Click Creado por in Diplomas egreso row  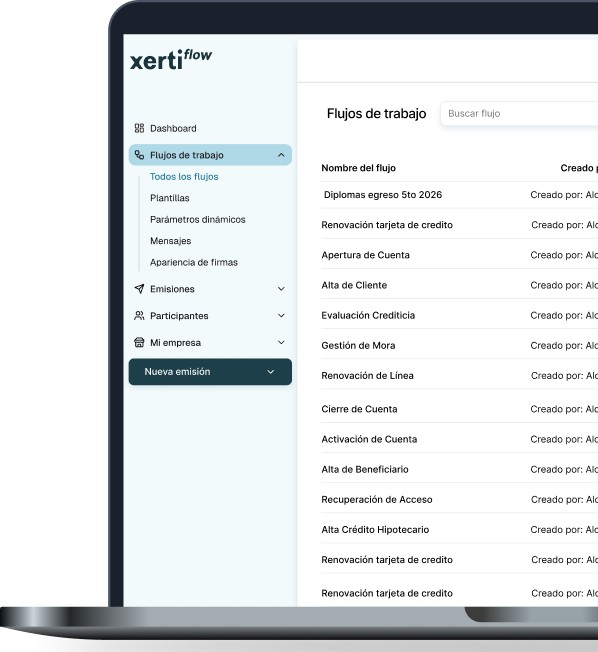coord(564,195)
